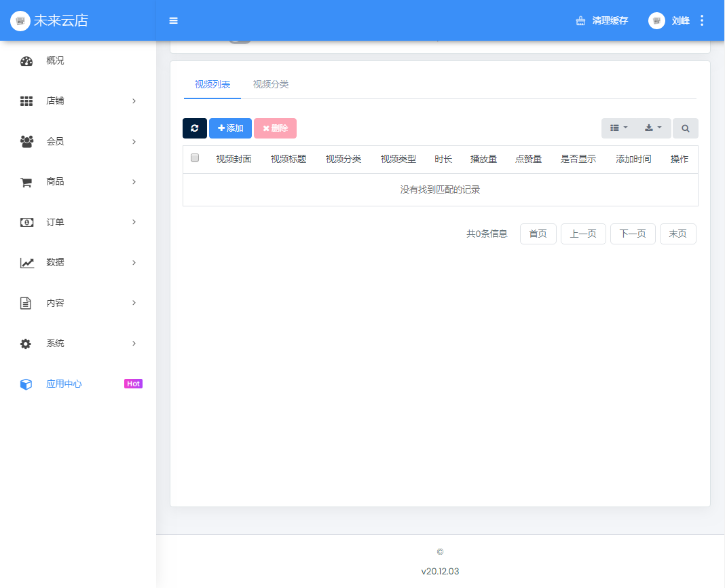Click the 刘峰 user avatar
Screen dimensions: 725x588
(656, 20)
